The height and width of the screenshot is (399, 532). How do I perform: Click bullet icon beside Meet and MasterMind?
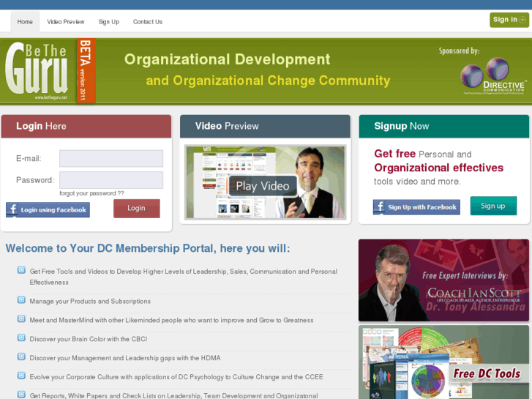21,319
